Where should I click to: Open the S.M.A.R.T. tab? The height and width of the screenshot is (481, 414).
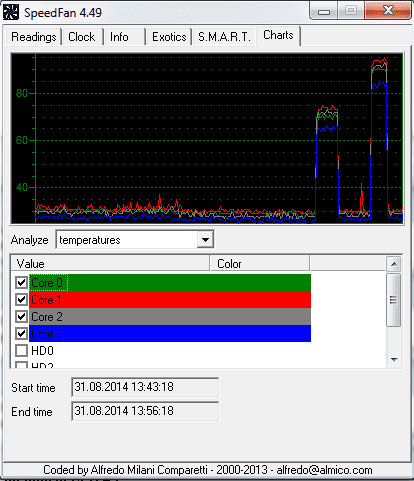coord(224,37)
